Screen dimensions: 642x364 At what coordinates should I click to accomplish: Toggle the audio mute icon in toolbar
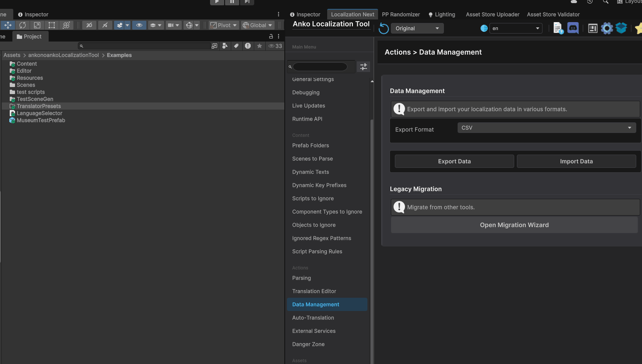[105, 25]
